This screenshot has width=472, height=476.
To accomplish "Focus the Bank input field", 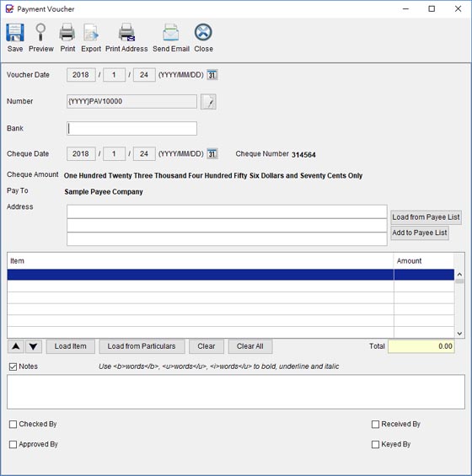I will click(131, 128).
